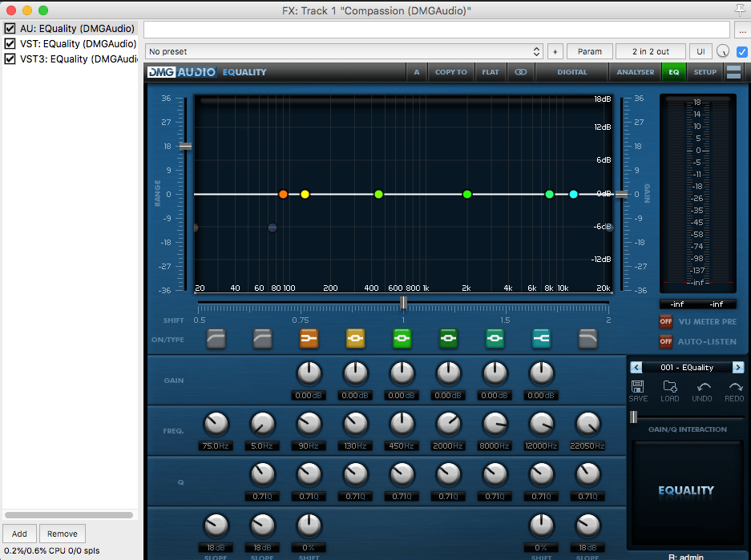
Task: Switch to the EQ tab
Action: pyautogui.click(x=674, y=72)
